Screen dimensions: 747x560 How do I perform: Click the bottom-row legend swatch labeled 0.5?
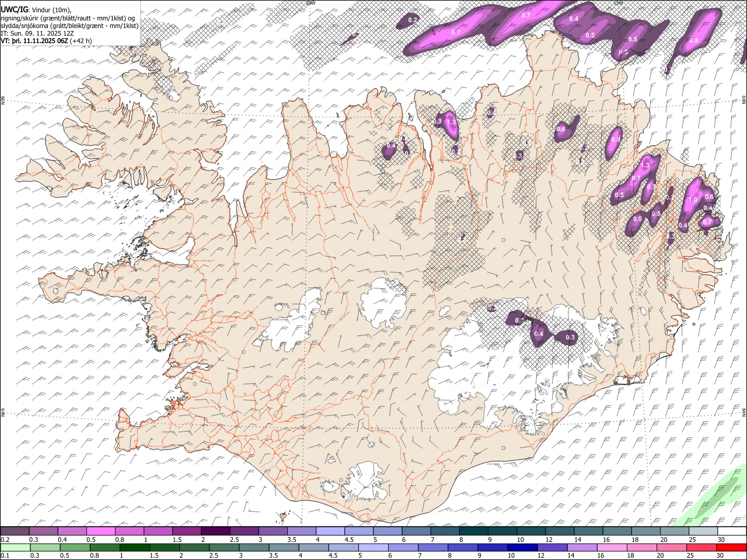75,547
